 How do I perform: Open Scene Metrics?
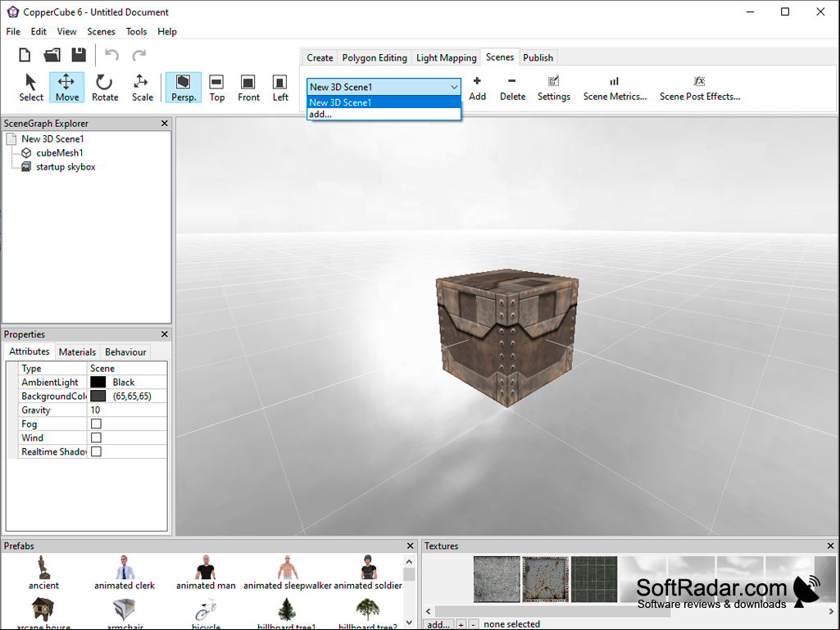(x=615, y=88)
